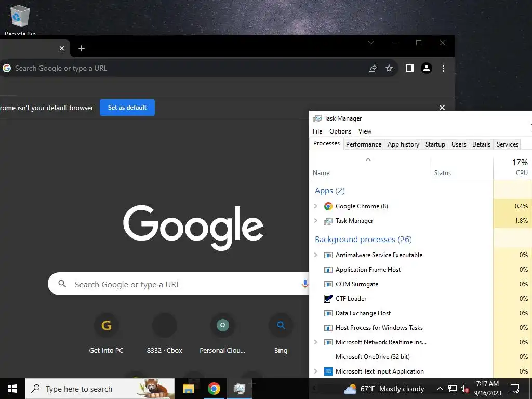This screenshot has width=532, height=399.
Task: Click Antimalware Service Executable icon
Action: coord(328,255)
